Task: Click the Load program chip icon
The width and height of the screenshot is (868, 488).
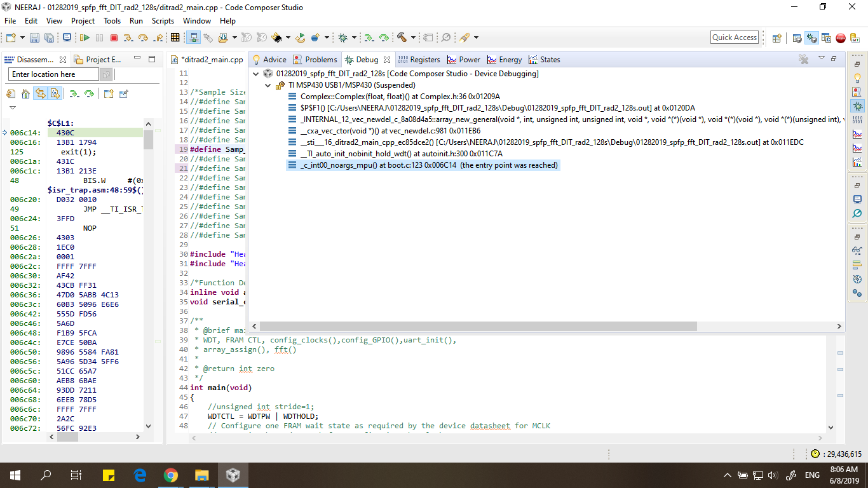Action: [275, 37]
